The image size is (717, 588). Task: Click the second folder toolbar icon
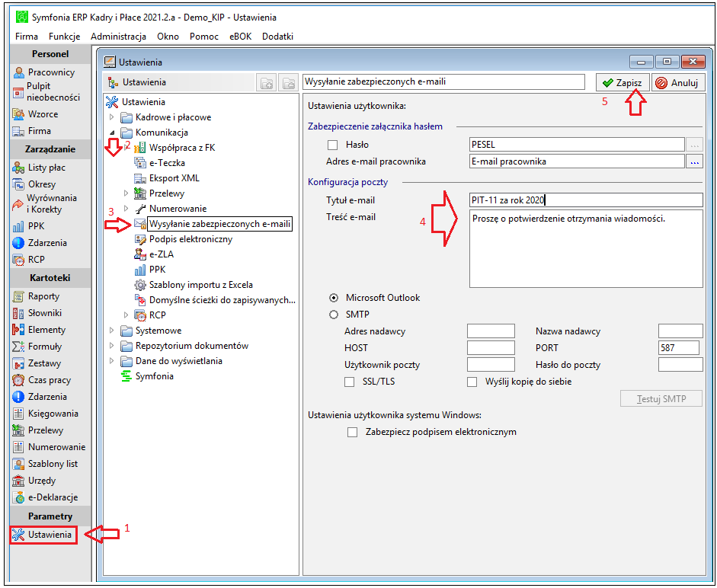pos(288,83)
